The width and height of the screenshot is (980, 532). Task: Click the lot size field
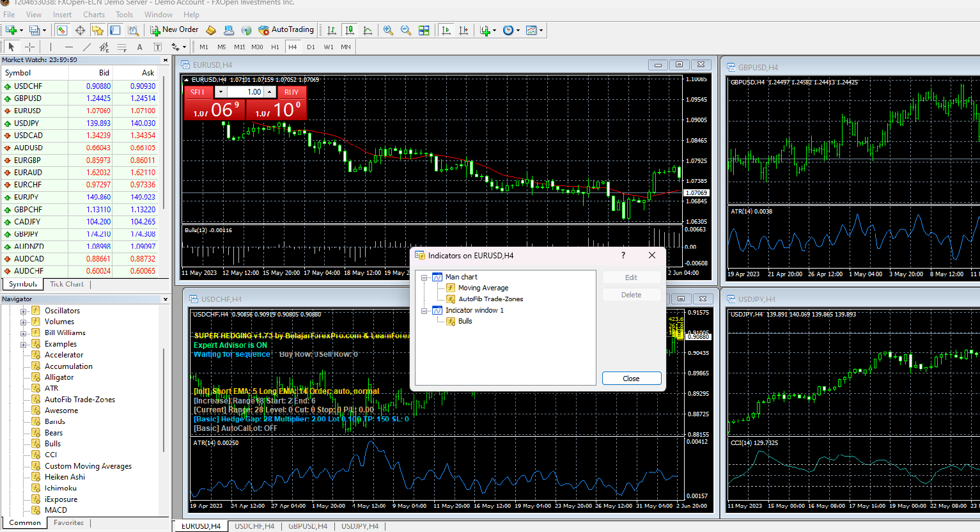tap(247, 92)
